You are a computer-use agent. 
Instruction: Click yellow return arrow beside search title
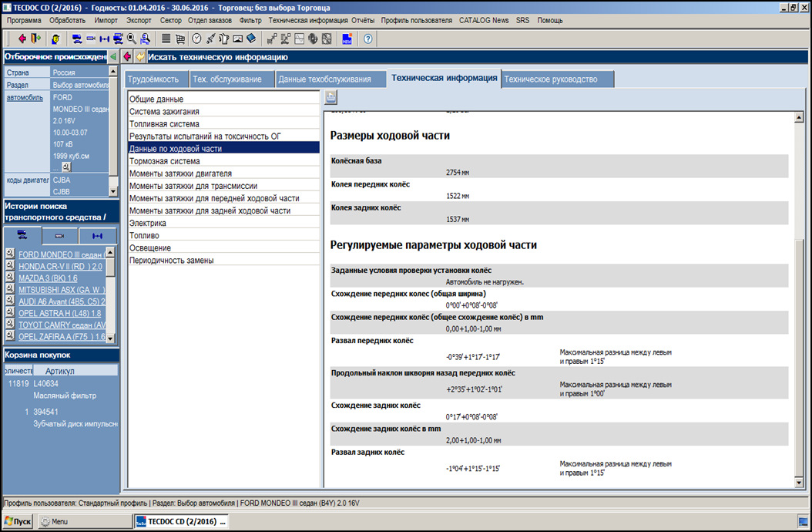tap(140, 56)
